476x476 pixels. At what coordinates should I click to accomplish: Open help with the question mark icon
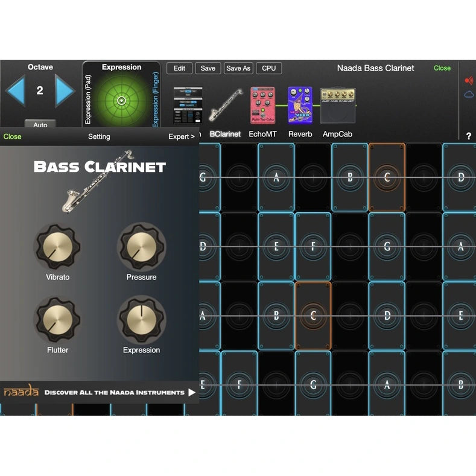tap(469, 136)
